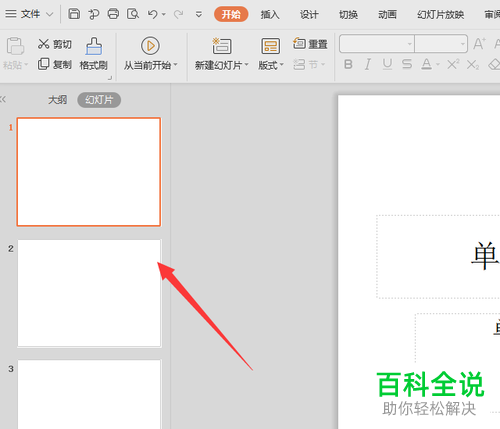Click the 从当前开始 play icon

coord(150,46)
